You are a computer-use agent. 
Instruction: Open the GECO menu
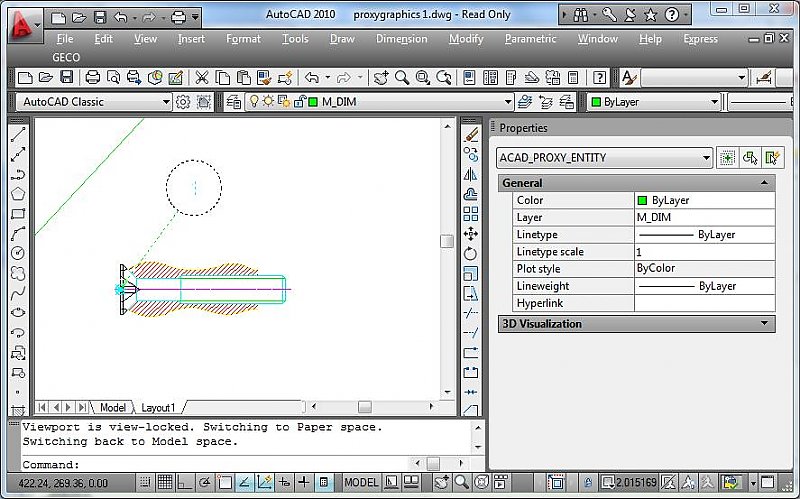point(66,57)
